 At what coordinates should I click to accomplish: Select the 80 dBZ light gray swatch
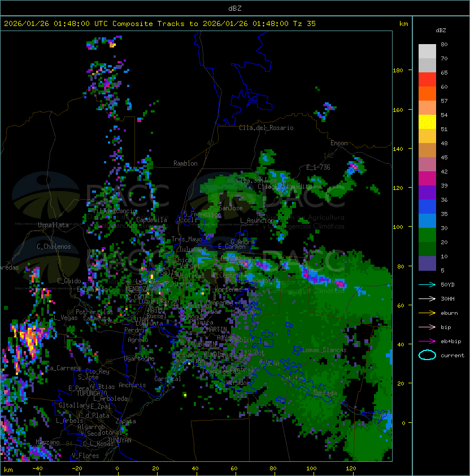click(427, 51)
